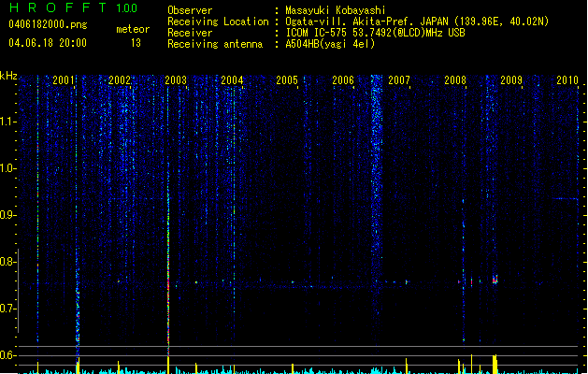Click the 0.9 kHz frequency label

(x=7, y=215)
